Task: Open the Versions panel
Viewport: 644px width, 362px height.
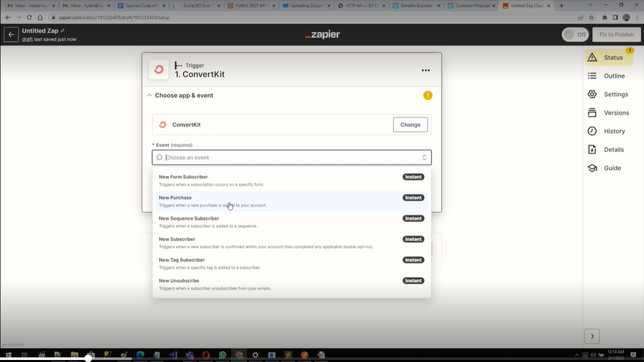Action: point(609,113)
